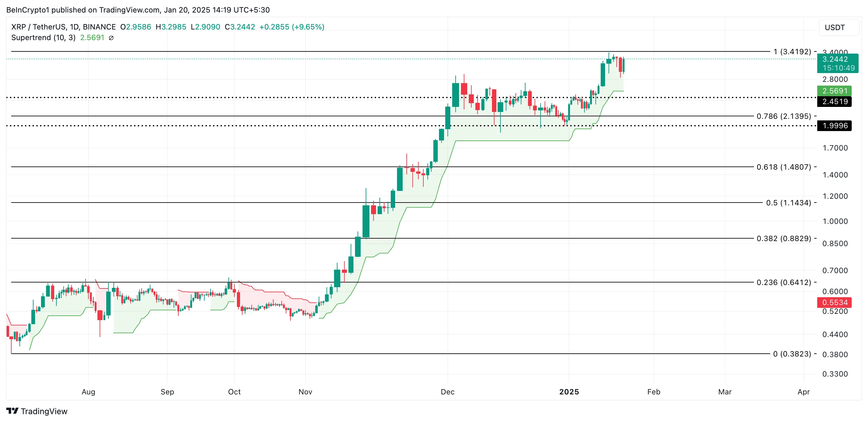Select the green 2.5691 Supertrend price tag
The width and height of the screenshot is (868, 422).
[834, 91]
